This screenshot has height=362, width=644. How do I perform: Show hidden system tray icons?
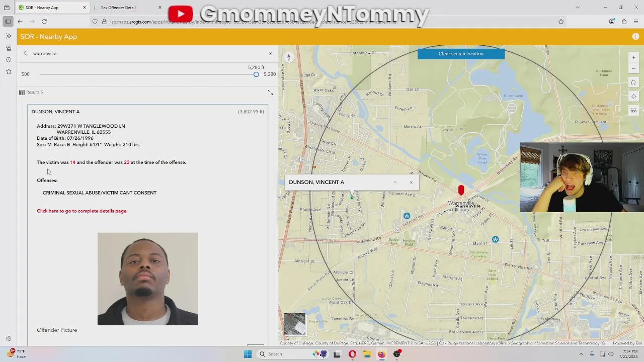581,354
